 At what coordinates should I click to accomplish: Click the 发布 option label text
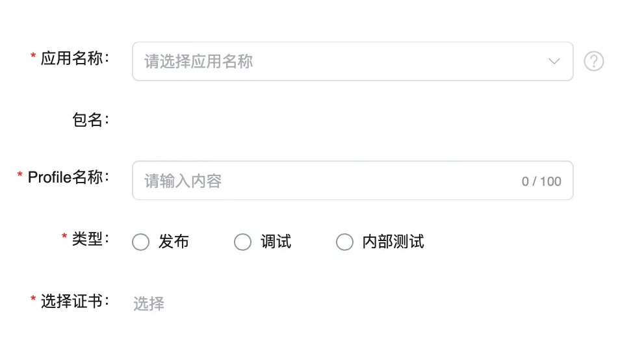click(x=174, y=242)
